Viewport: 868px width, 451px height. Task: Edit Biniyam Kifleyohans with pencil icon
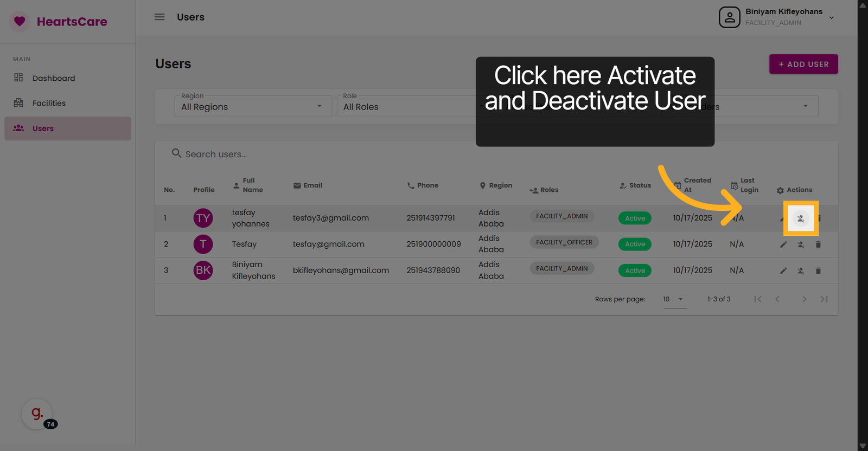point(783,270)
